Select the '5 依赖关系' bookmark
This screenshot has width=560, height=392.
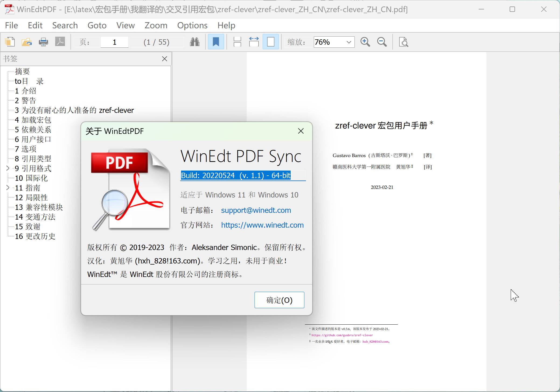coord(33,130)
